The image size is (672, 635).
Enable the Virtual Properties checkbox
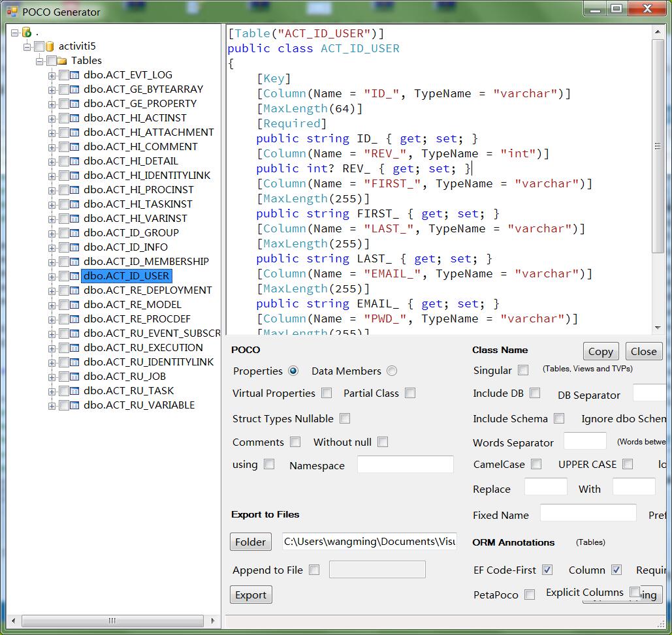(x=327, y=393)
